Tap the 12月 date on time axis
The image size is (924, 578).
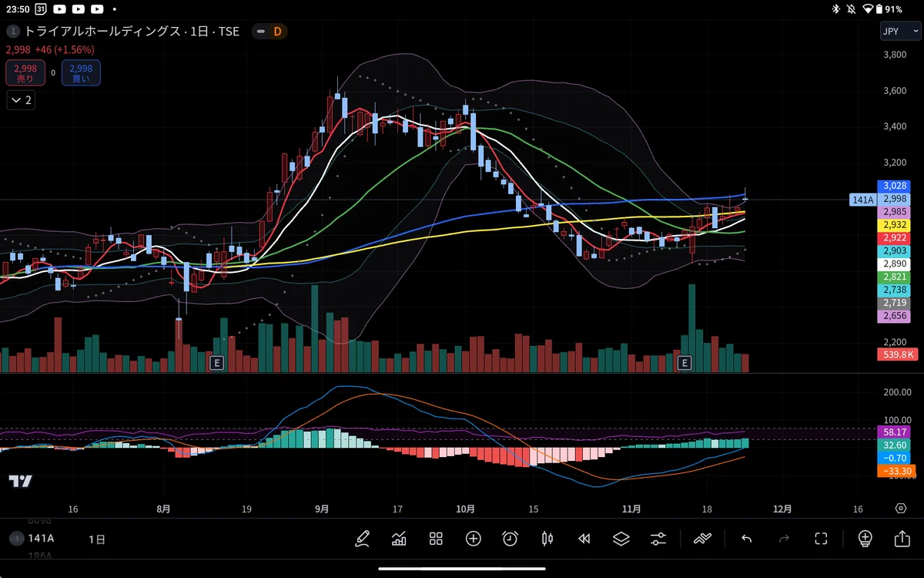click(782, 509)
